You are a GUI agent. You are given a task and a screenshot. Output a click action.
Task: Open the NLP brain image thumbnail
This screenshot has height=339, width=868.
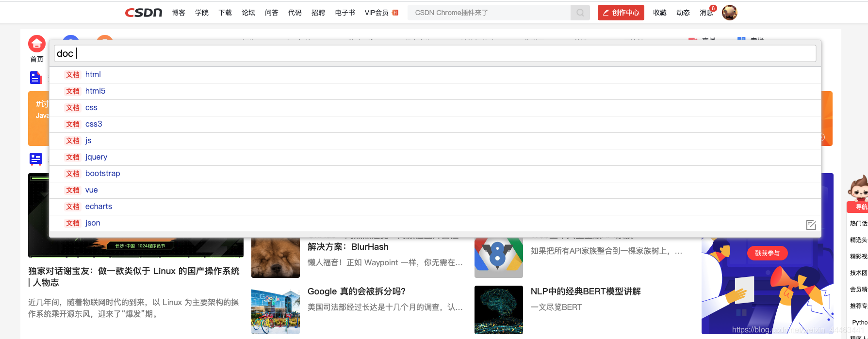point(499,310)
